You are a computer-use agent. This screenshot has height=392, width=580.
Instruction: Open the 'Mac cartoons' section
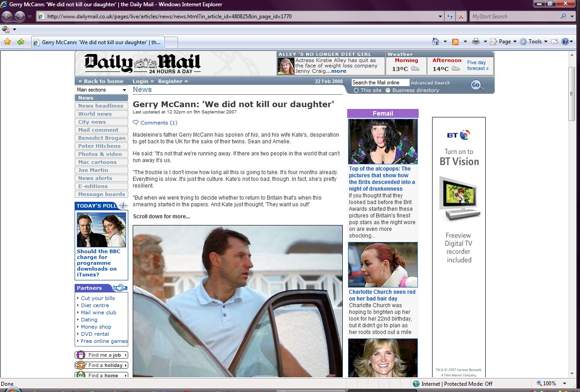point(97,162)
